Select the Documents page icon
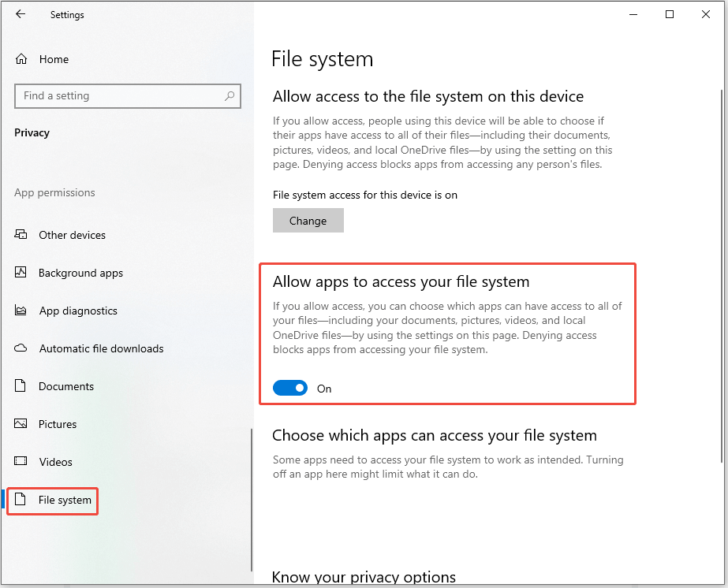Screen dimensions: 728x588 20,385
